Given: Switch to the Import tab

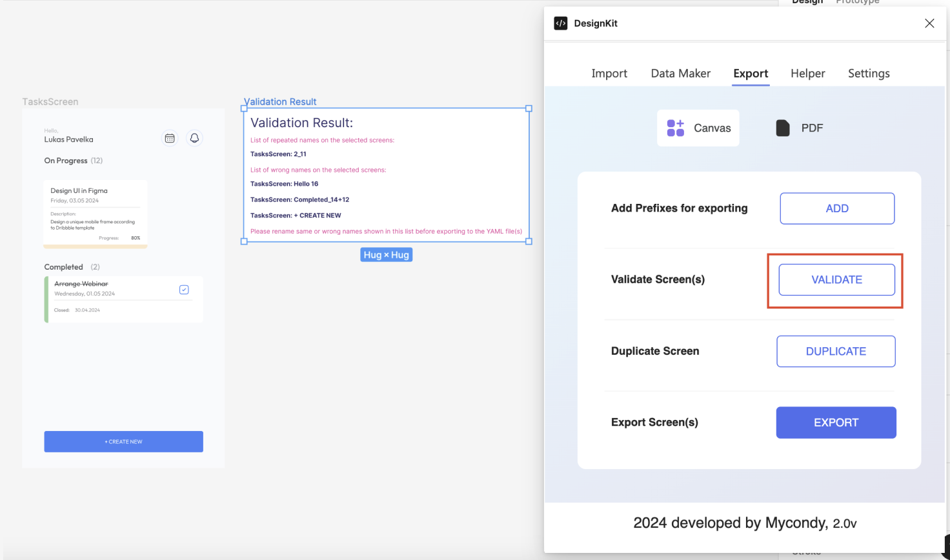Looking at the screenshot, I should (x=609, y=73).
